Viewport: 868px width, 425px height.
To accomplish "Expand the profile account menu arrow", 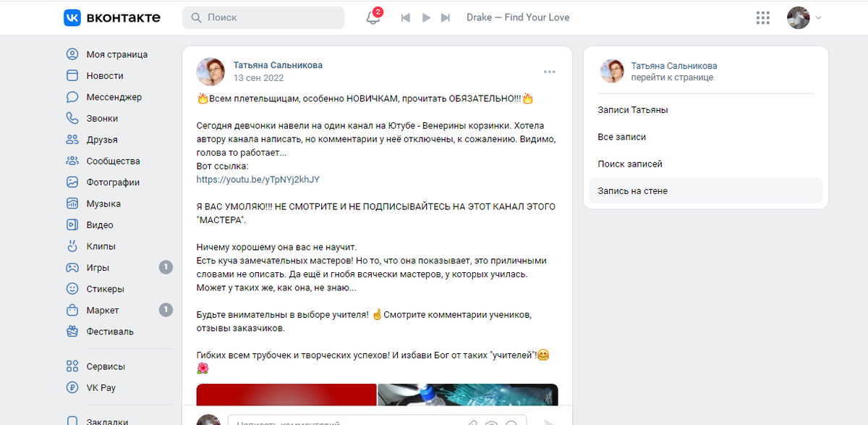I will click(818, 17).
